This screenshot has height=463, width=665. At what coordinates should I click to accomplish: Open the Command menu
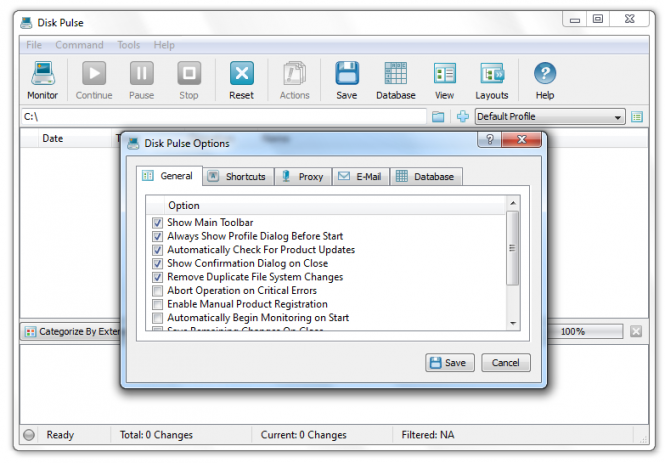point(79,45)
